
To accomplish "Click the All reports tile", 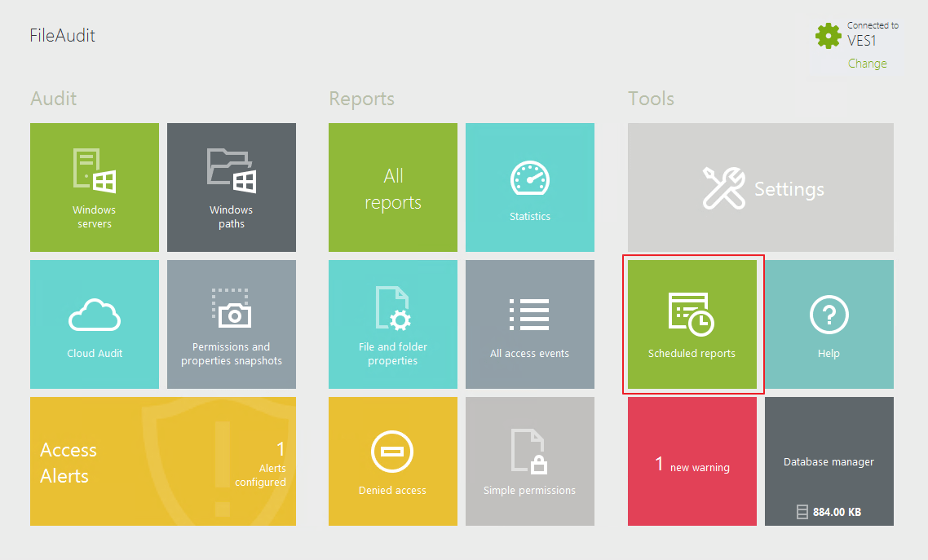I will click(x=393, y=187).
